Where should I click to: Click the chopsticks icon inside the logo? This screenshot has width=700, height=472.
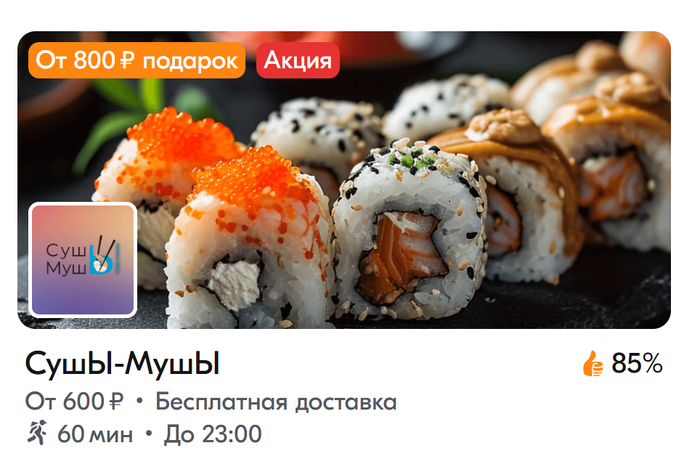point(105,255)
